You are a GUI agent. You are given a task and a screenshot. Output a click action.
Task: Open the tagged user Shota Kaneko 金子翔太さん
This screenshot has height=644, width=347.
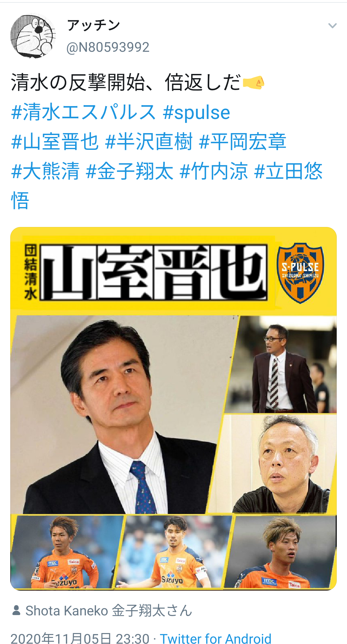(109, 611)
